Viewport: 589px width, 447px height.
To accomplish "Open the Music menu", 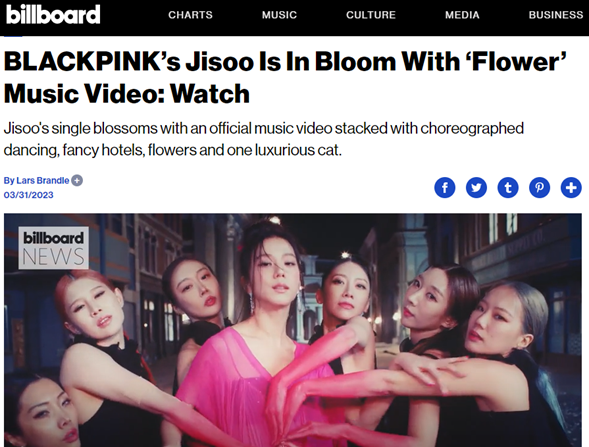I will [279, 15].
